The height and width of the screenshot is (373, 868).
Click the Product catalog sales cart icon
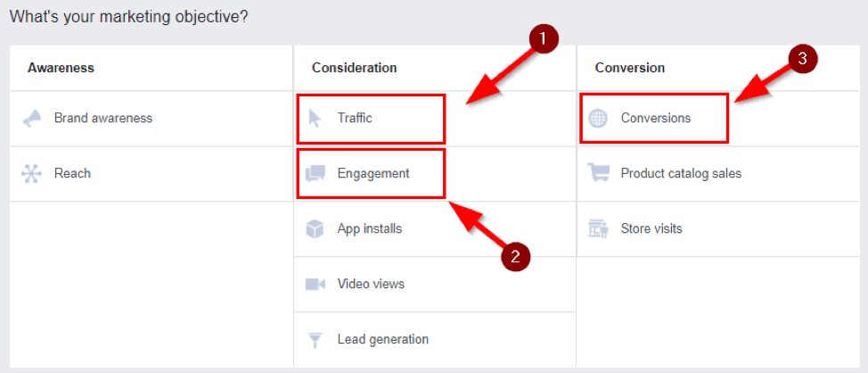pos(598,173)
